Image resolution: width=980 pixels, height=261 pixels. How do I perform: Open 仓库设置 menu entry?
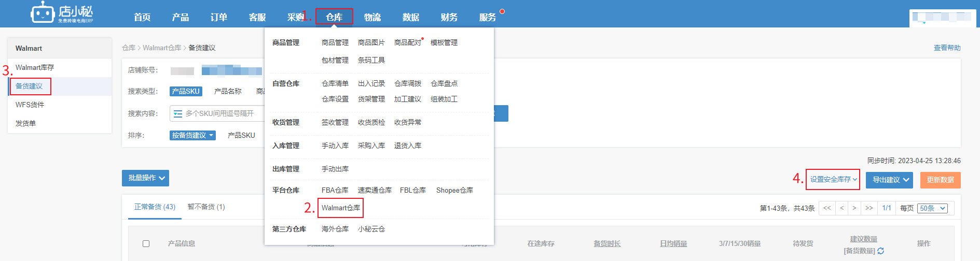coord(335,99)
